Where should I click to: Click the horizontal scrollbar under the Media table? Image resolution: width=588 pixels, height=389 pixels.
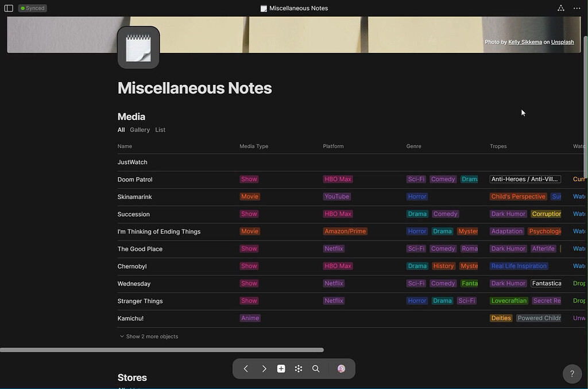click(162, 349)
